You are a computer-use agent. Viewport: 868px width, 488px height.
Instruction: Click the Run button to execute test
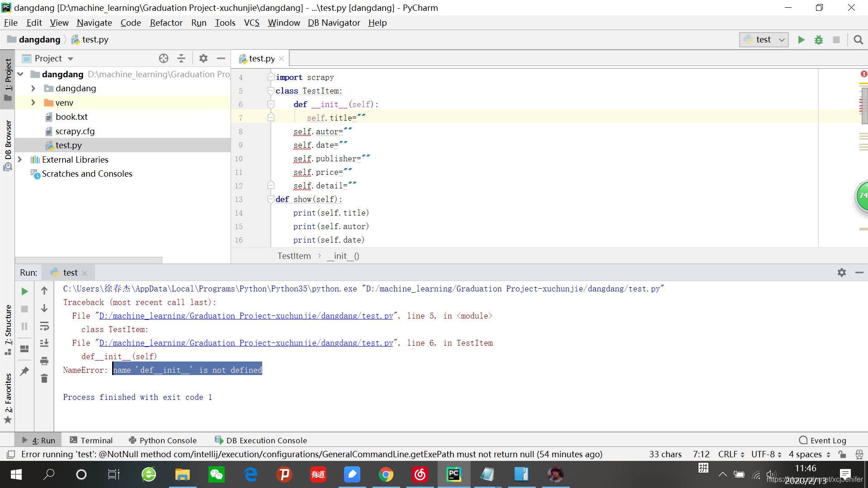[x=801, y=39]
